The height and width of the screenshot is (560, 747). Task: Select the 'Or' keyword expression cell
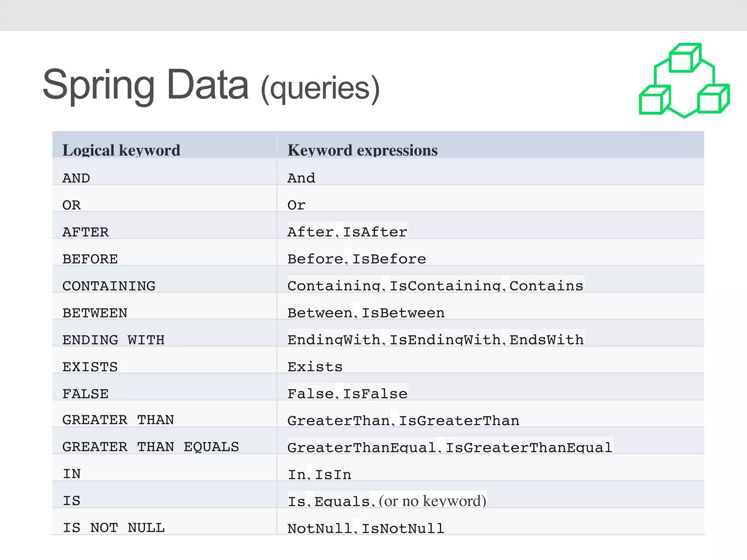click(491, 198)
